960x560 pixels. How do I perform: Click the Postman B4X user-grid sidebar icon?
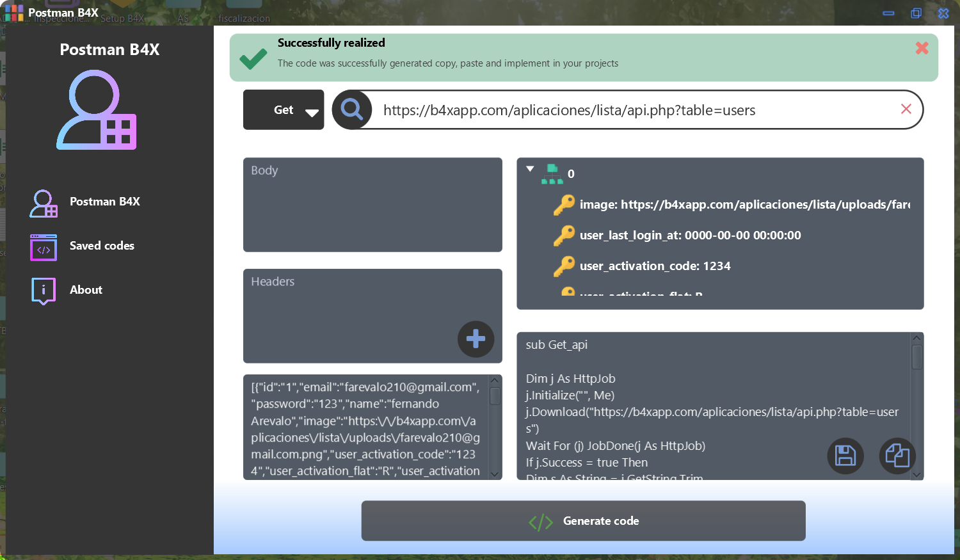(44, 204)
